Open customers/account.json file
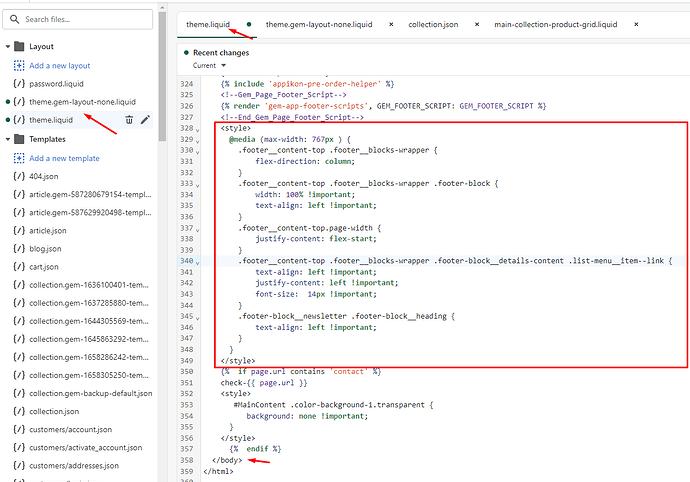This screenshot has height=482, width=690. [70, 429]
